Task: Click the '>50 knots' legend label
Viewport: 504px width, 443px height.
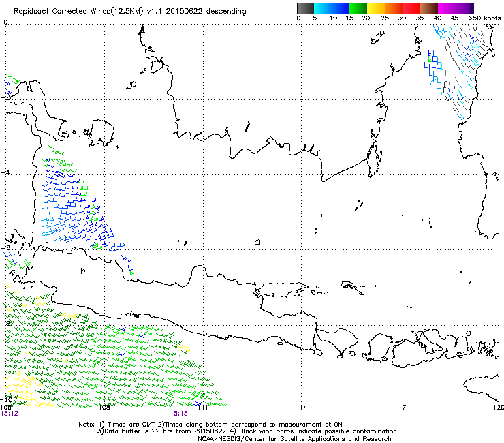Action: click(485, 18)
